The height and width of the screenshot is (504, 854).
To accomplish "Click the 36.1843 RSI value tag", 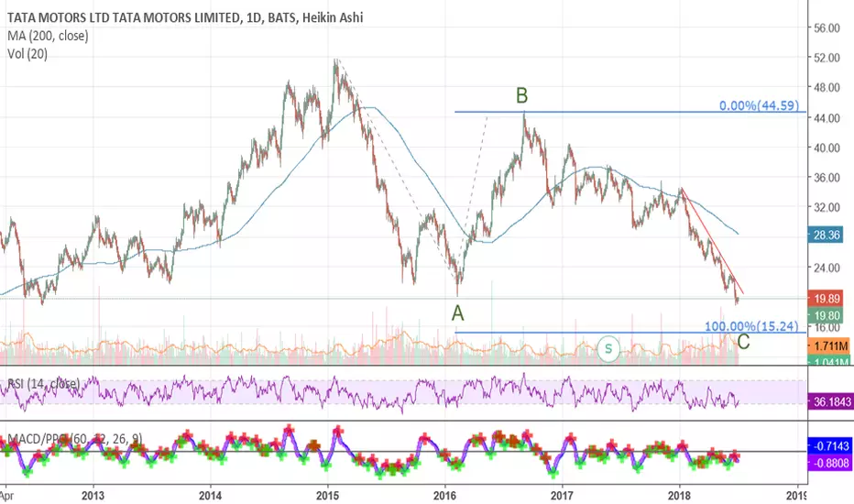I will point(829,402).
